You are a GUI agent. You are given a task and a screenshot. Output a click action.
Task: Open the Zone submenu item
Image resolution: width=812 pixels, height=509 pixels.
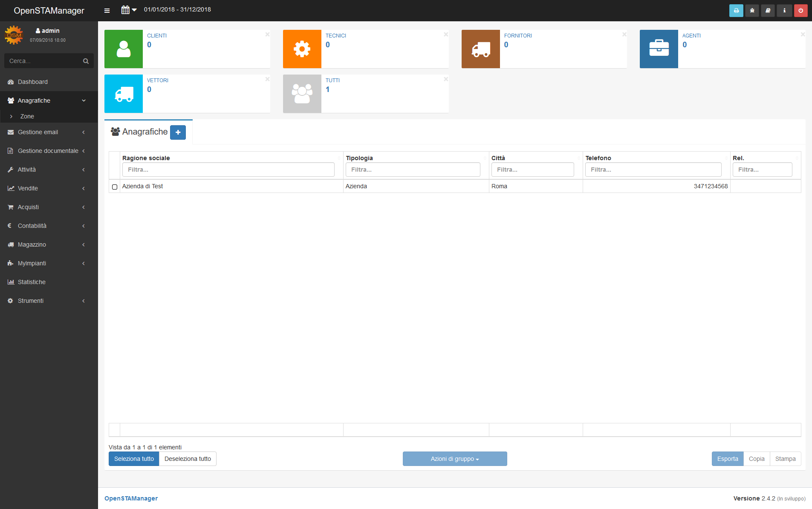[x=49, y=116]
